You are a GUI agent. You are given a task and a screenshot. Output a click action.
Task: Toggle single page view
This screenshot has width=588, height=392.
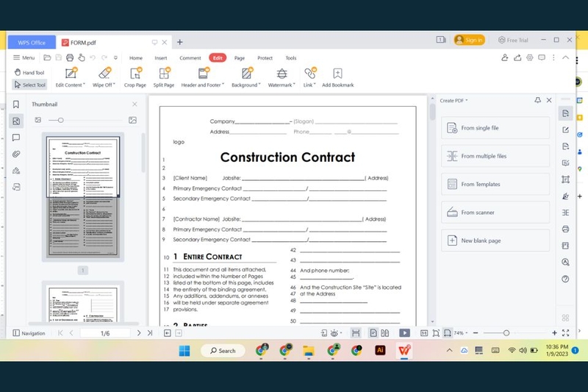pos(373,332)
